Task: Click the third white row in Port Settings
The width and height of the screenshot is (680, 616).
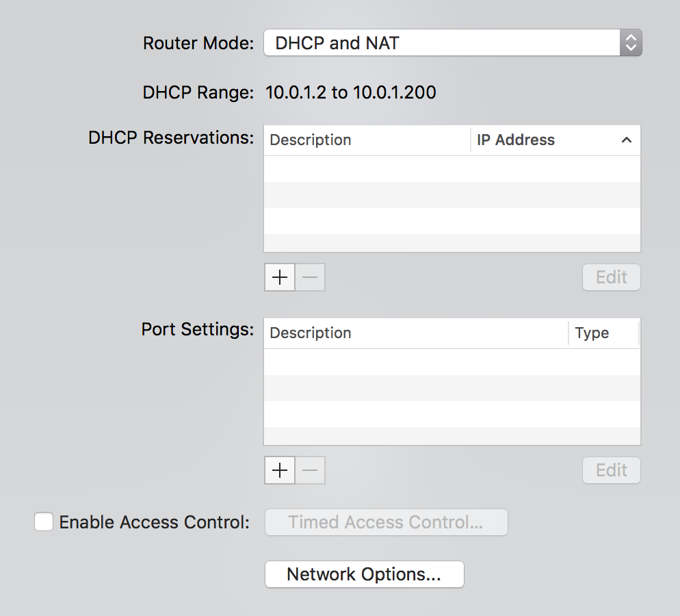Action: click(452, 414)
